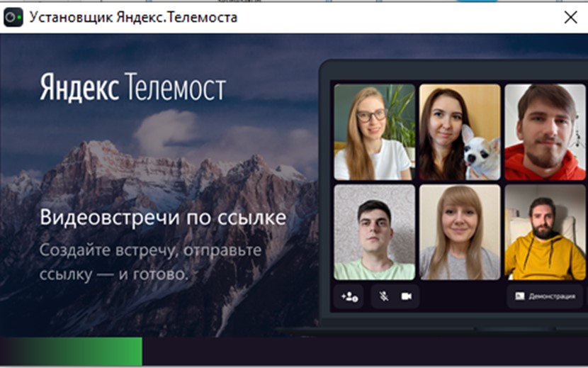Click the subtitle text starting with Создайте встречу
This screenshot has width=588, height=368.
[x=150, y=262]
